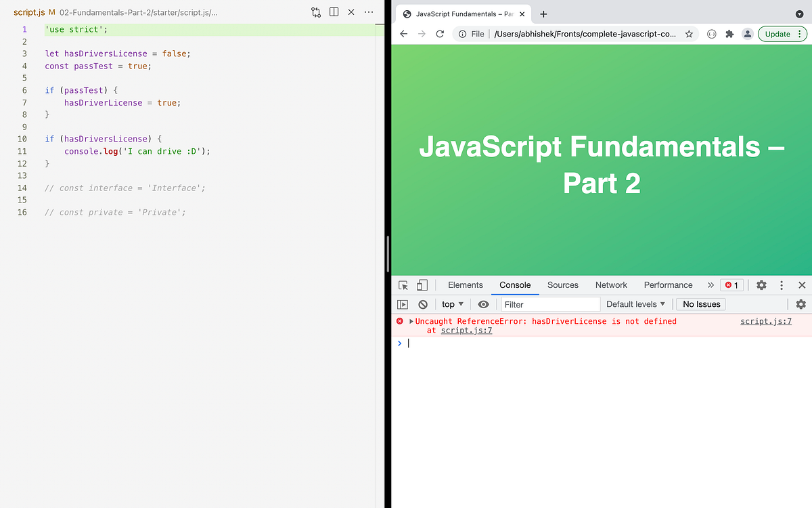Follow the script.js:7 error link
The height and width of the screenshot is (508, 812).
pos(765,321)
